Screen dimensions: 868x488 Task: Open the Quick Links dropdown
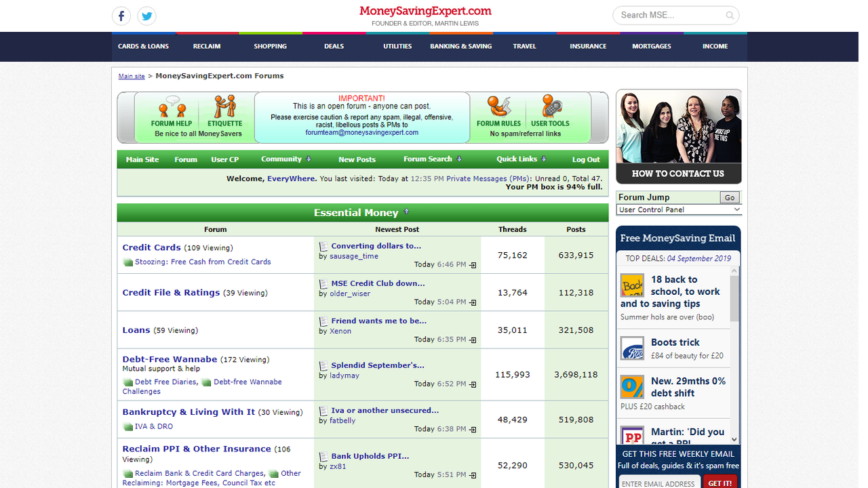pos(521,159)
